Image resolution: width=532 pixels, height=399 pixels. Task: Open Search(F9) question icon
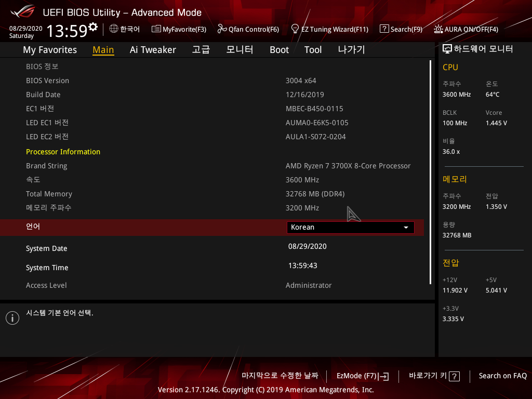click(384, 29)
